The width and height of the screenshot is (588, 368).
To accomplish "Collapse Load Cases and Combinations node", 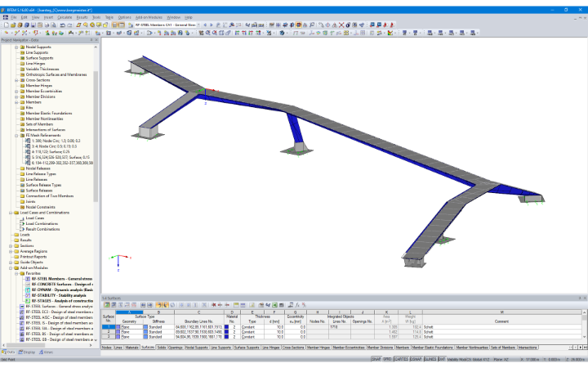I will pyautogui.click(x=11, y=213).
